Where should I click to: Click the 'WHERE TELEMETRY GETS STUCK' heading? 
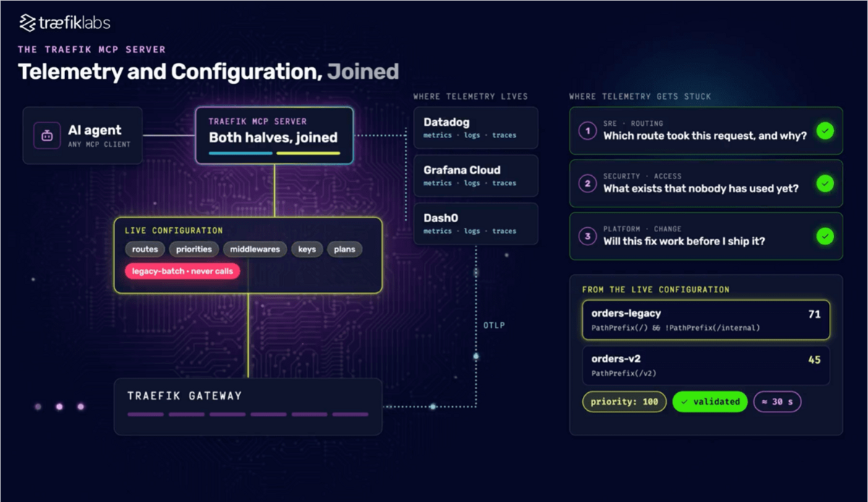[x=640, y=96]
